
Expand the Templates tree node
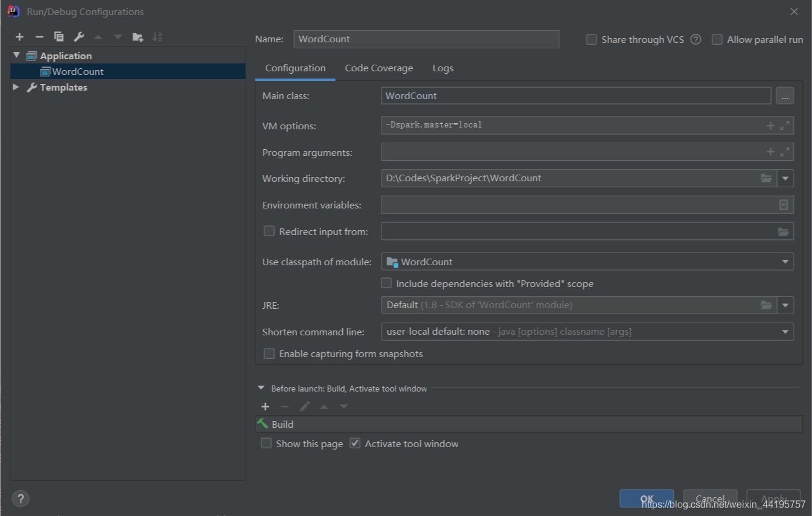(x=16, y=87)
